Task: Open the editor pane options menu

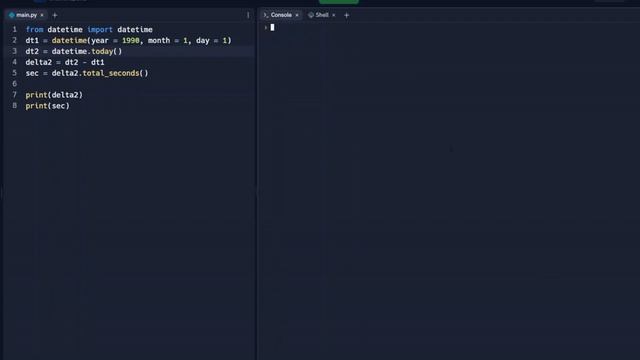Action: [x=248, y=15]
